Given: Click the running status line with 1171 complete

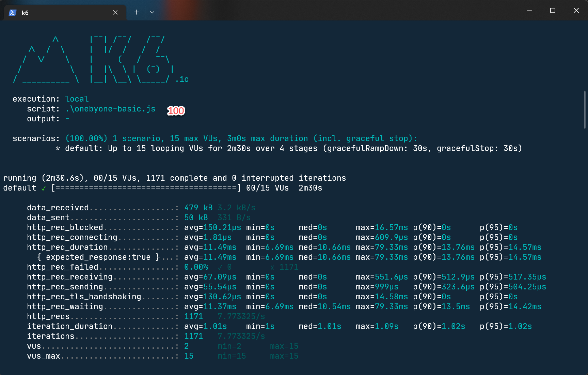Looking at the screenshot, I should tap(175, 178).
